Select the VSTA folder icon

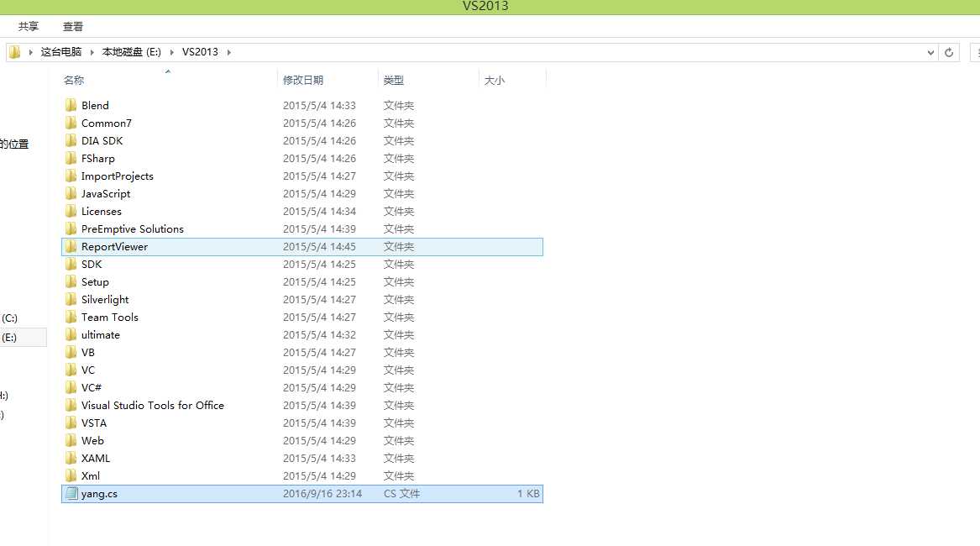(x=71, y=423)
